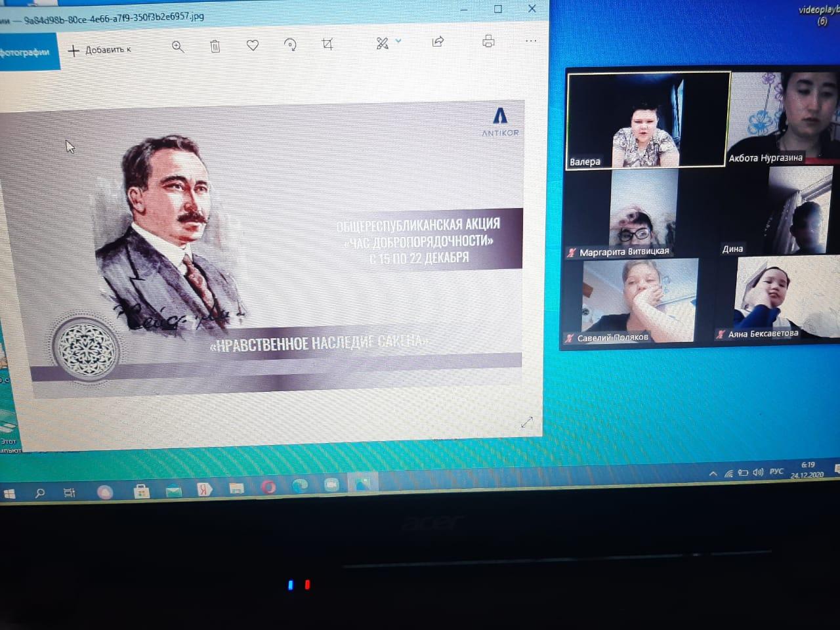Expand the Edit & Create dropdown arrow
This screenshot has height=630, width=840.
coord(398,41)
